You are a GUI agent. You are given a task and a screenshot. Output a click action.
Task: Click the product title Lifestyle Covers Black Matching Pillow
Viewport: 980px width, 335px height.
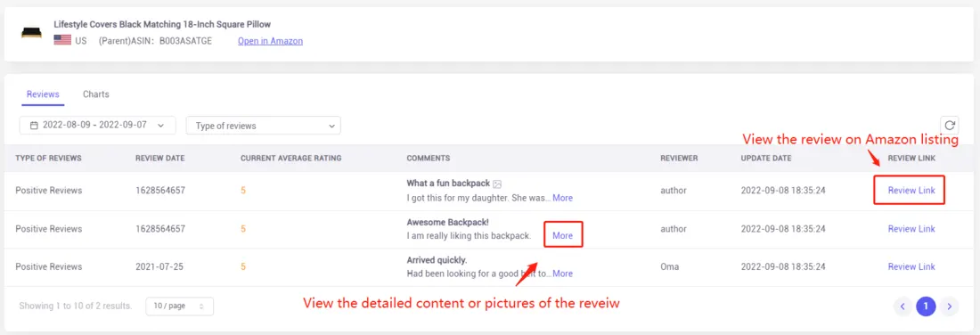tap(162, 24)
